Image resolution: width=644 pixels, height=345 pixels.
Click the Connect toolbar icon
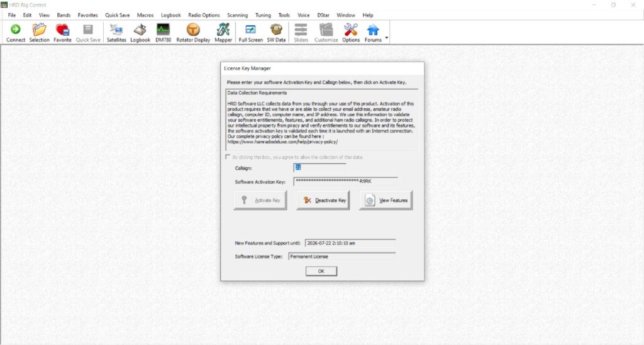(16, 33)
